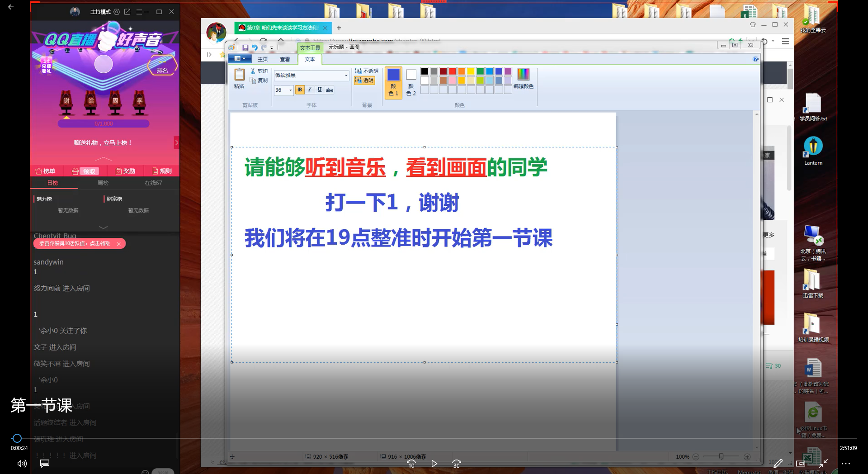Open the Paint file menu button
Image resolution: width=868 pixels, height=474 pixels.
(240, 58)
